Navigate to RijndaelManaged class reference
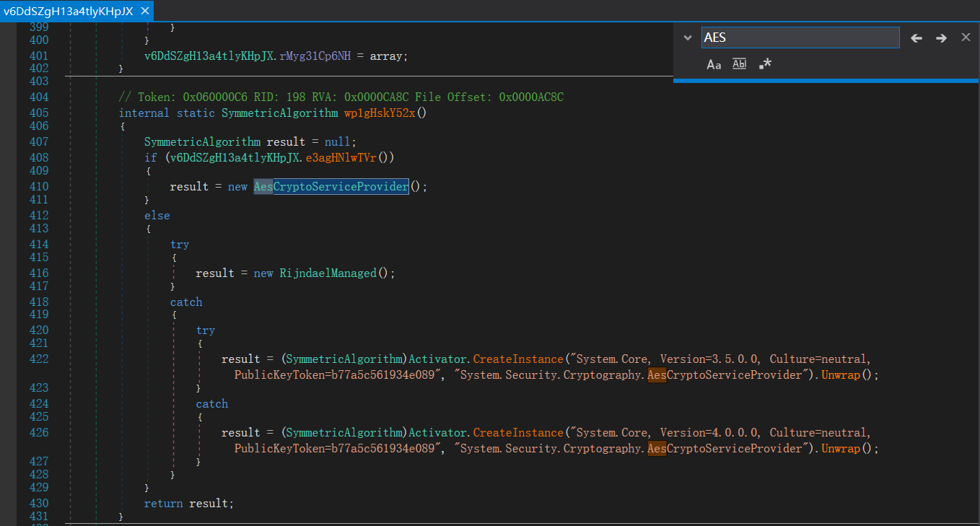The height and width of the screenshot is (526, 980). pyautogui.click(x=328, y=273)
